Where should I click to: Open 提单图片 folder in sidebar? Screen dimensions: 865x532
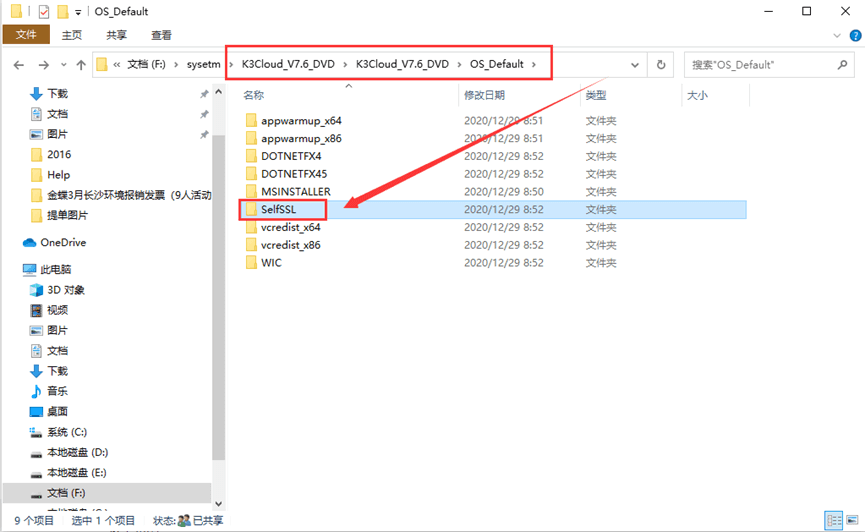click(67, 215)
